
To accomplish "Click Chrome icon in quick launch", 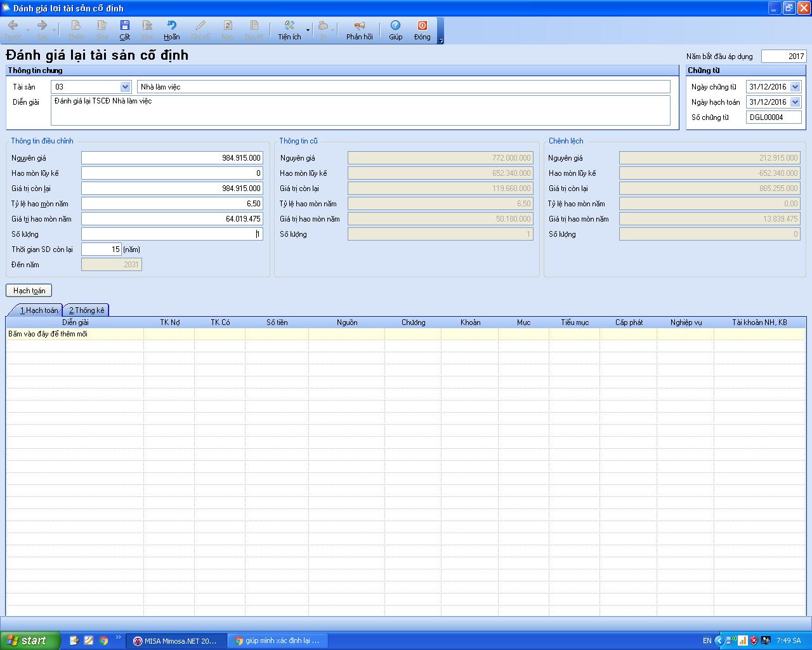I will click(103, 640).
